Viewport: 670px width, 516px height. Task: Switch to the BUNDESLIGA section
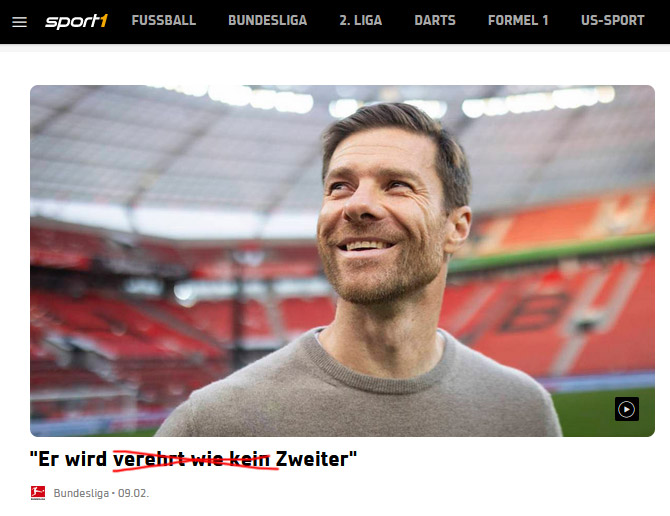pos(267,21)
